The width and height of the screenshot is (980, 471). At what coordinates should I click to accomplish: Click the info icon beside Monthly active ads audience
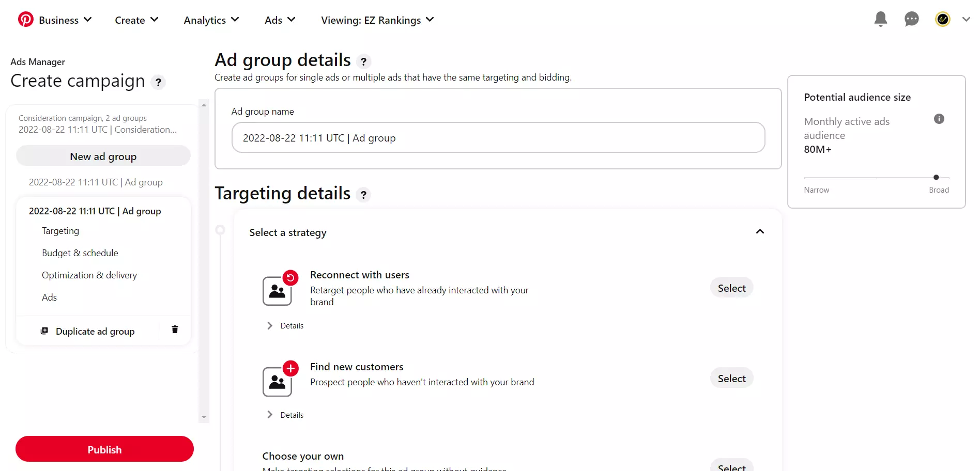click(939, 119)
